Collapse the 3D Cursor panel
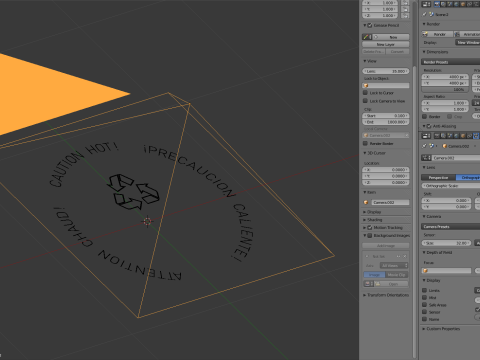Image resolution: width=480 pixels, height=360 pixels. pyautogui.click(x=374, y=153)
